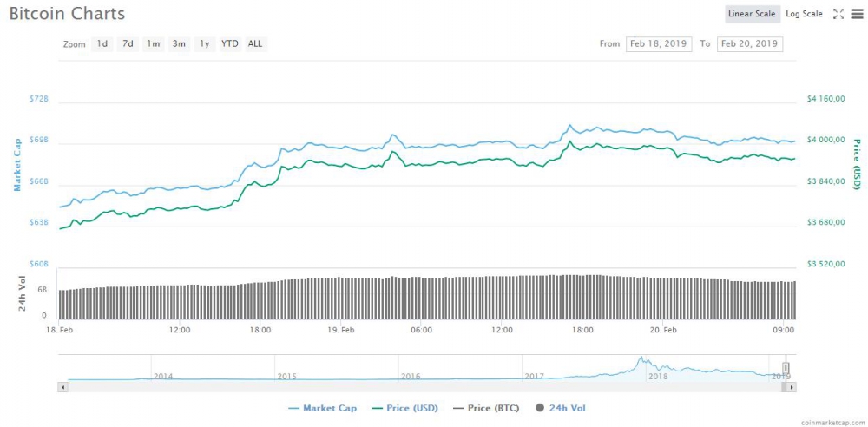The height and width of the screenshot is (427, 868).
Task: Click the 2015 label in the navigator
Action: [286, 376]
